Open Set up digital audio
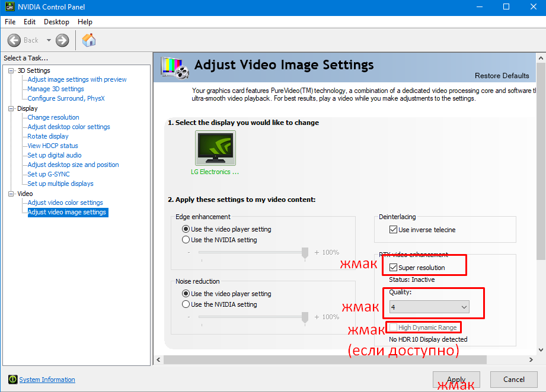The height and width of the screenshot is (392, 546). click(x=55, y=155)
